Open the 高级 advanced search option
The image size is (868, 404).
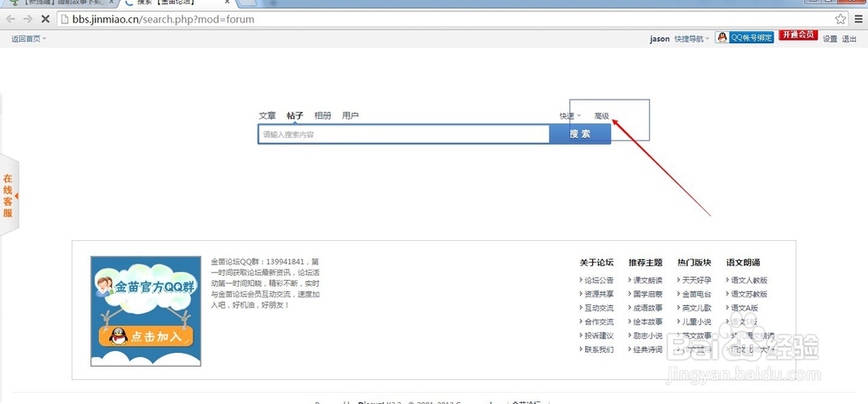tap(602, 116)
